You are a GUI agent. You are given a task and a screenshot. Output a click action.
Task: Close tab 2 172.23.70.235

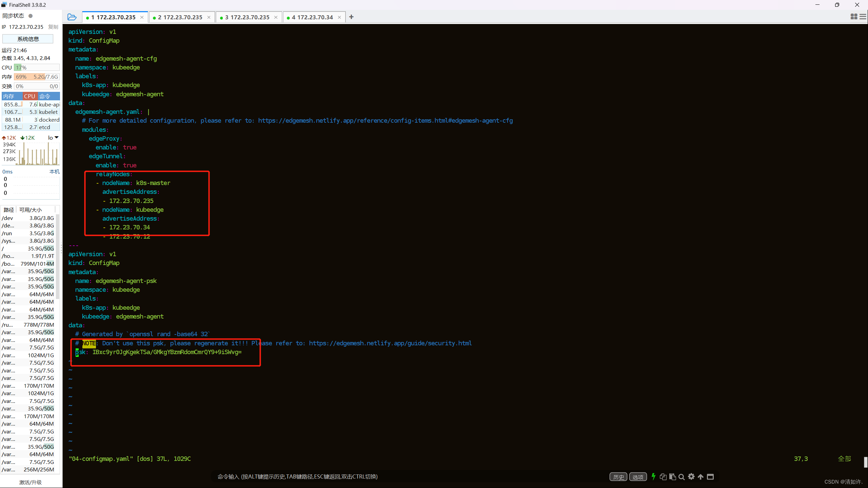[209, 17]
